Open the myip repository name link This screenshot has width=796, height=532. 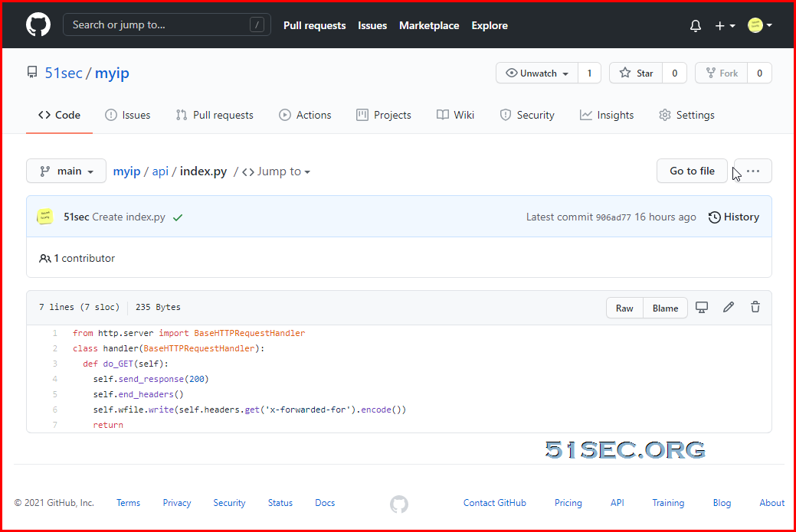pyautogui.click(x=112, y=73)
